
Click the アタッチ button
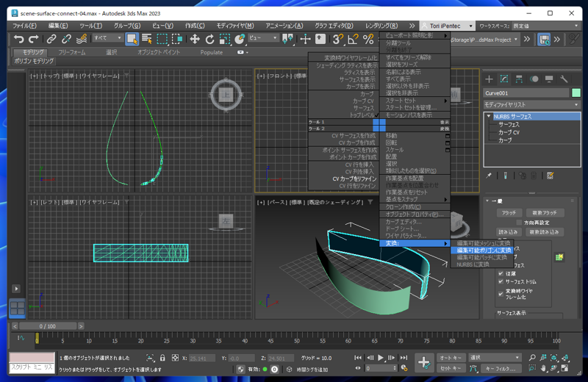509,212
